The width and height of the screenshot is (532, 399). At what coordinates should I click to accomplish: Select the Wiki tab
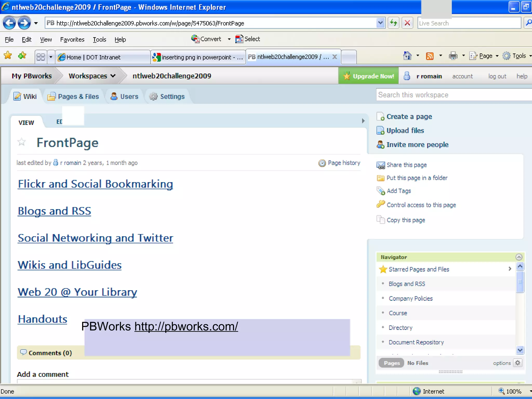point(25,96)
